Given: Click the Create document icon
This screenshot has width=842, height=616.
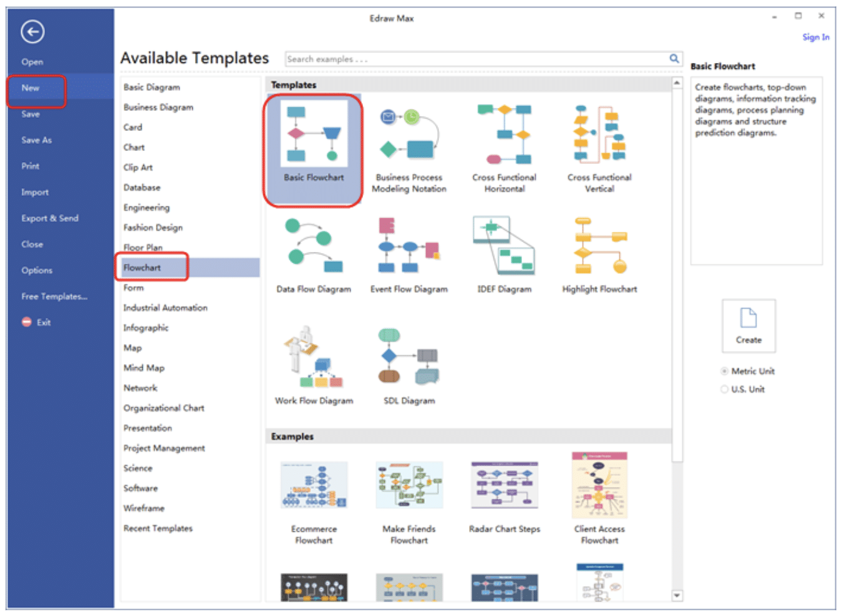Looking at the screenshot, I should pyautogui.click(x=748, y=325).
